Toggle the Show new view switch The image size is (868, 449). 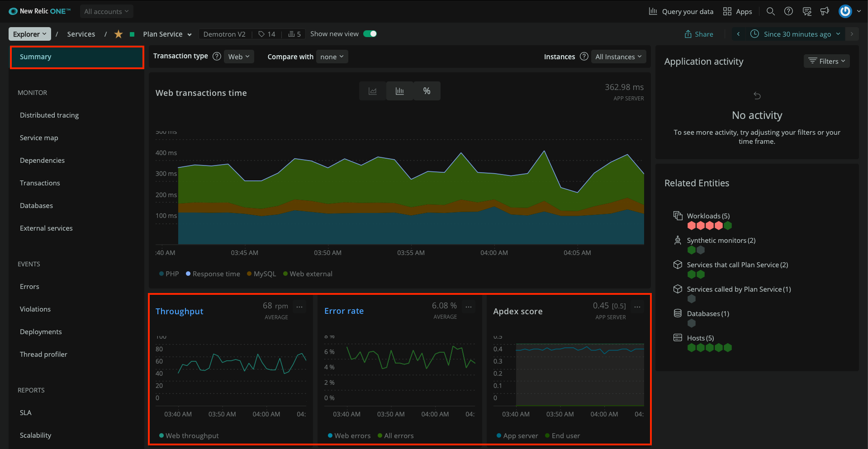pos(370,34)
